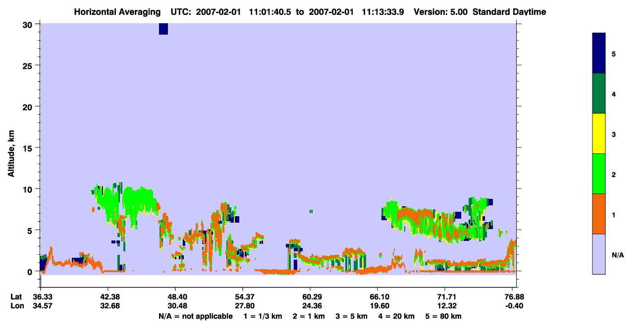Click the lavender N/A colorbar segment

[599, 254]
